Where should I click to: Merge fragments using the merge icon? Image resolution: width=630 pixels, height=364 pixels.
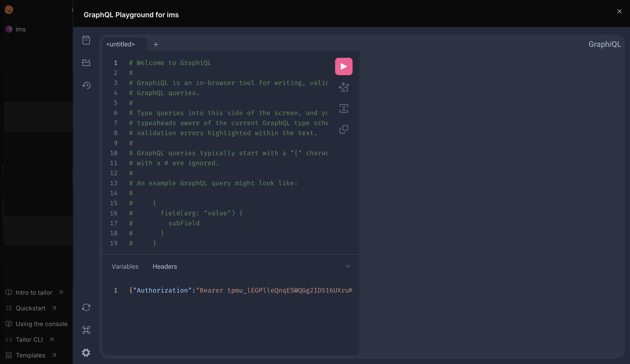344,108
